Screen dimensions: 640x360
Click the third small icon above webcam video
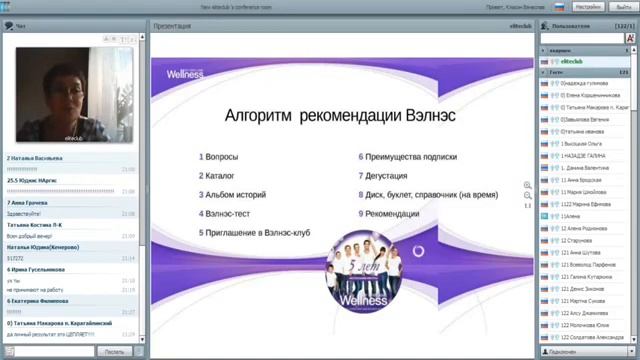point(123,39)
